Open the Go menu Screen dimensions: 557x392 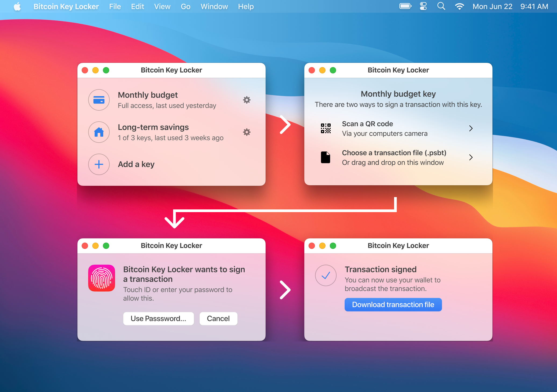(185, 6)
